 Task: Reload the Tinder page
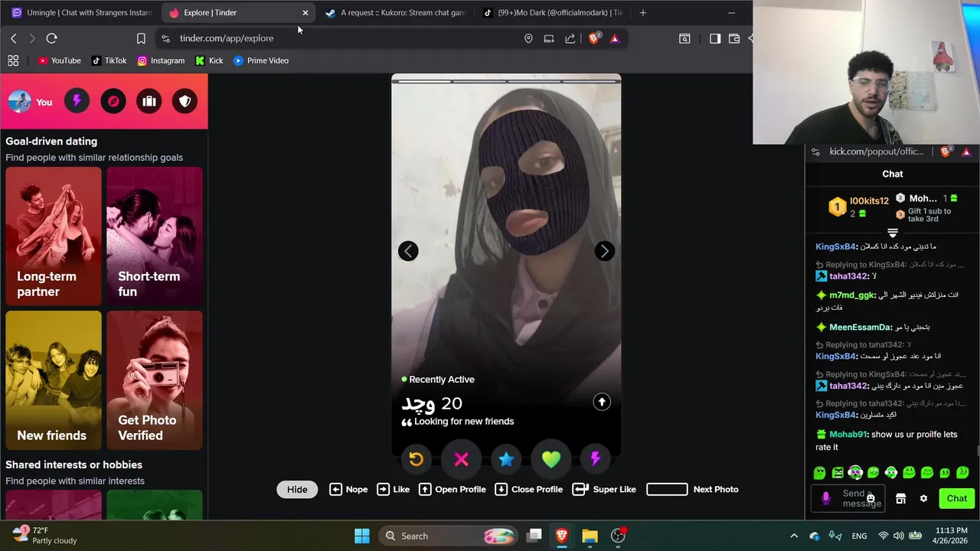point(51,38)
